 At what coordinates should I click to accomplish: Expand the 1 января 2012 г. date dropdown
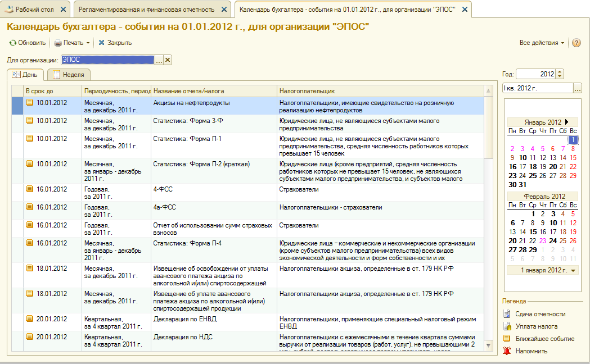point(573,270)
